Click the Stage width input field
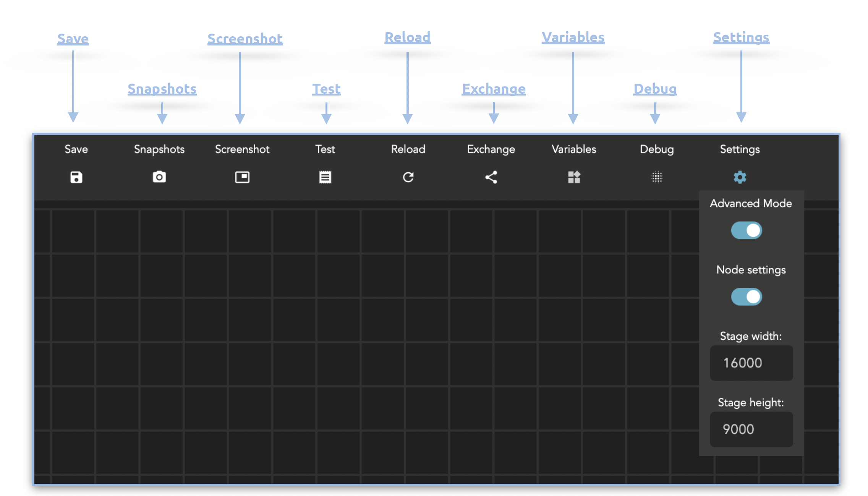The image size is (868, 496). click(x=751, y=363)
